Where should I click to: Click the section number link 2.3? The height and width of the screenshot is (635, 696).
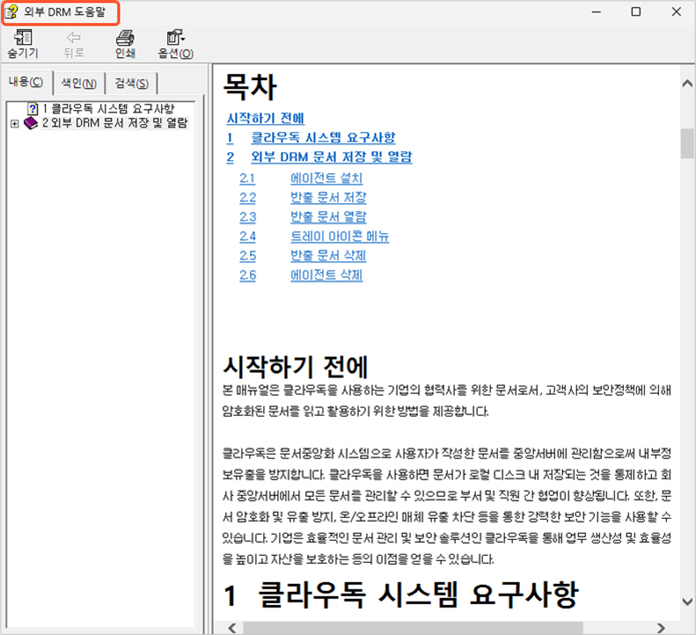(248, 217)
